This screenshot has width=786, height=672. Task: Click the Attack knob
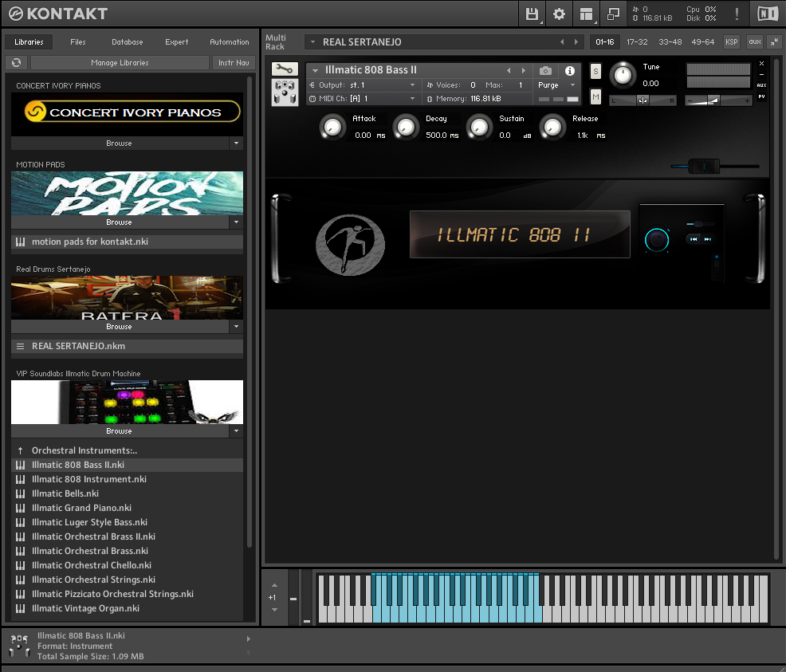point(332,128)
